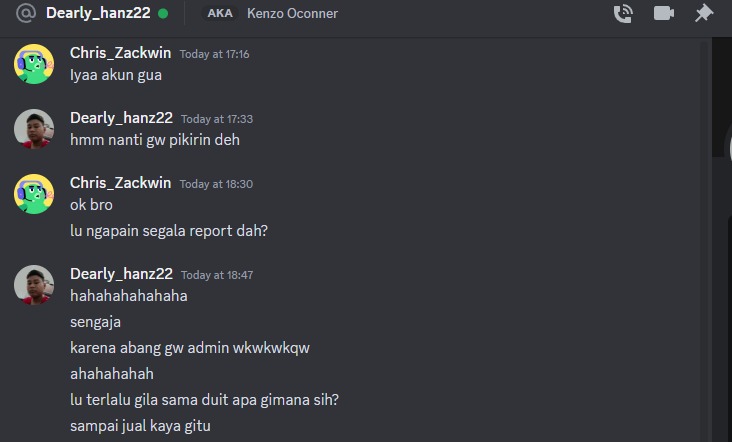The image size is (732, 442).
Task: Click Chris_Zackwin's username at the 18:30 message
Action: pos(120,182)
